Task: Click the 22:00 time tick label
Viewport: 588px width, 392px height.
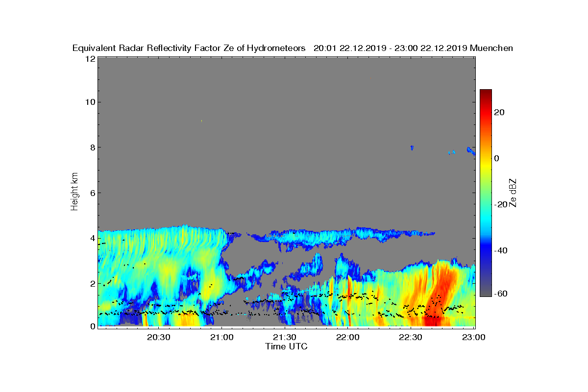Action: 348,337
